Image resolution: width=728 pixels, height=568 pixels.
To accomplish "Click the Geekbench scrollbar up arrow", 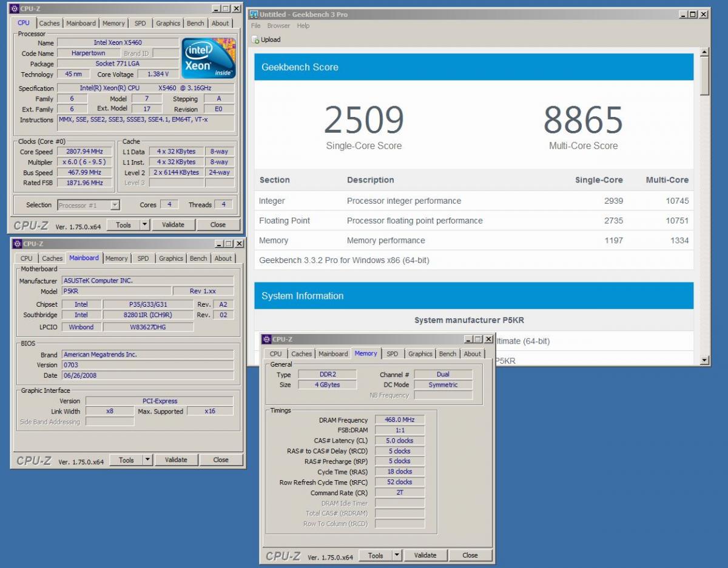I will tap(704, 53).
